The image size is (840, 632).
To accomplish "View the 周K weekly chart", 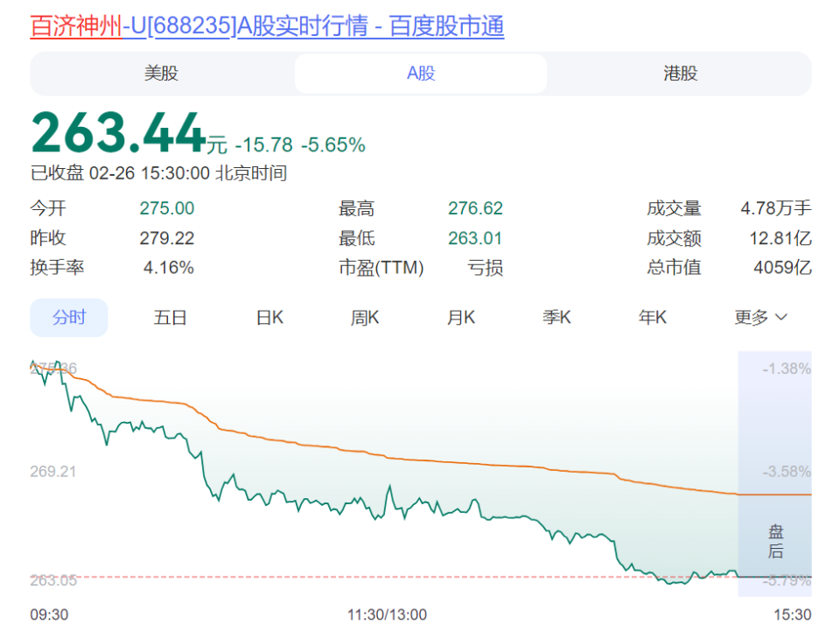I will pyautogui.click(x=364, y=318).
